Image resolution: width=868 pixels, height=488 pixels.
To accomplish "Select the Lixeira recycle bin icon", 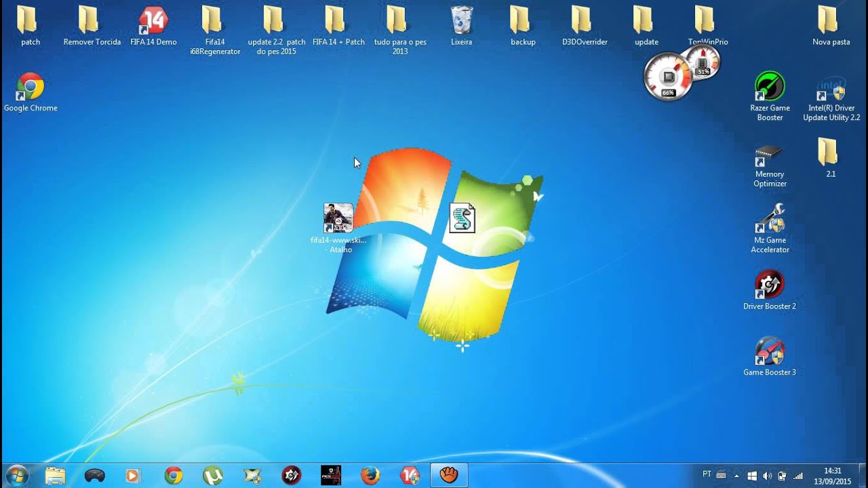I will [x=461, y=26].
